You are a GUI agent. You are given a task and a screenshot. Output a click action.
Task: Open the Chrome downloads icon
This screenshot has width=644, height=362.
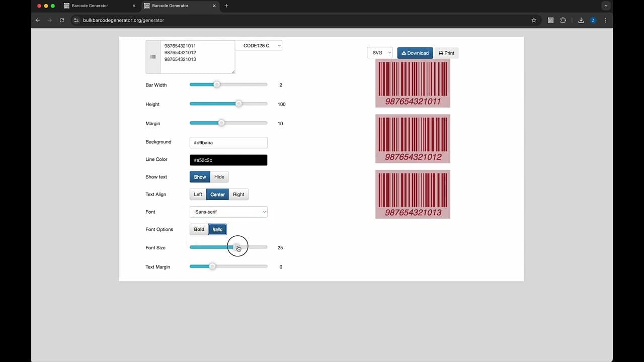[x=581, y=20]
